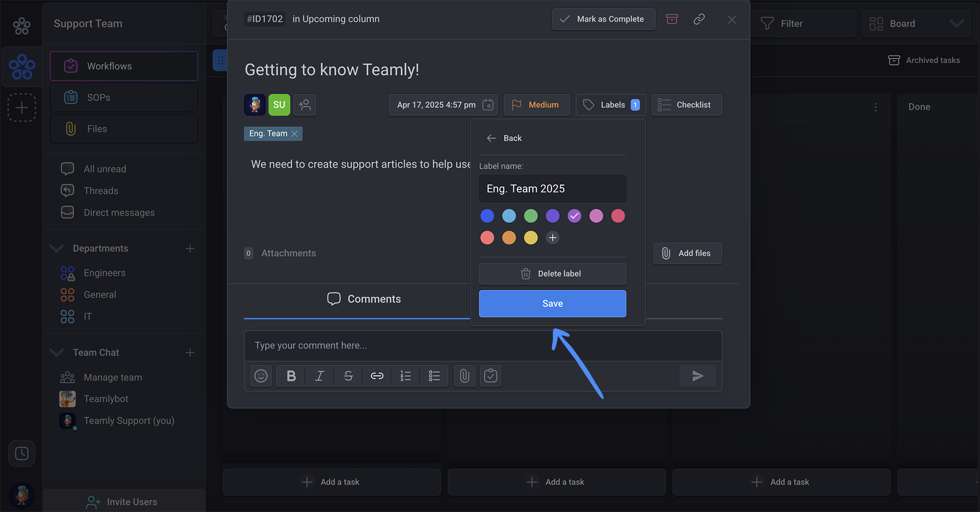980x512 pixels.
Task: Add a custom label color with plus
Action: pyautogui.click(x=553, y=237)
